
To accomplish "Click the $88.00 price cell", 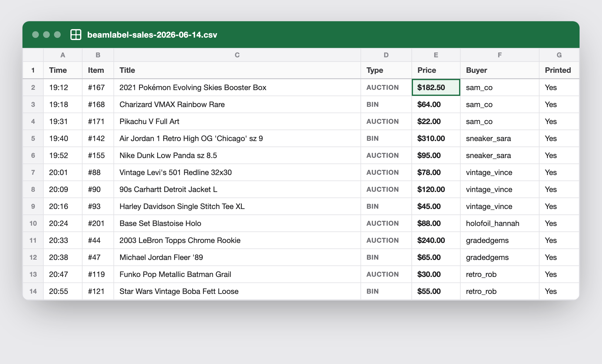I will tap(436, 223).
